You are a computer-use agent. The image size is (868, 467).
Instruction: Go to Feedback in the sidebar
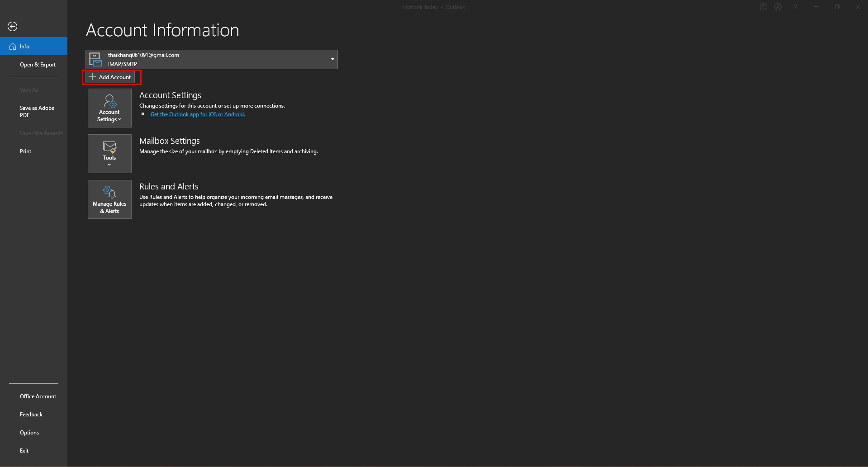[31, 415]
